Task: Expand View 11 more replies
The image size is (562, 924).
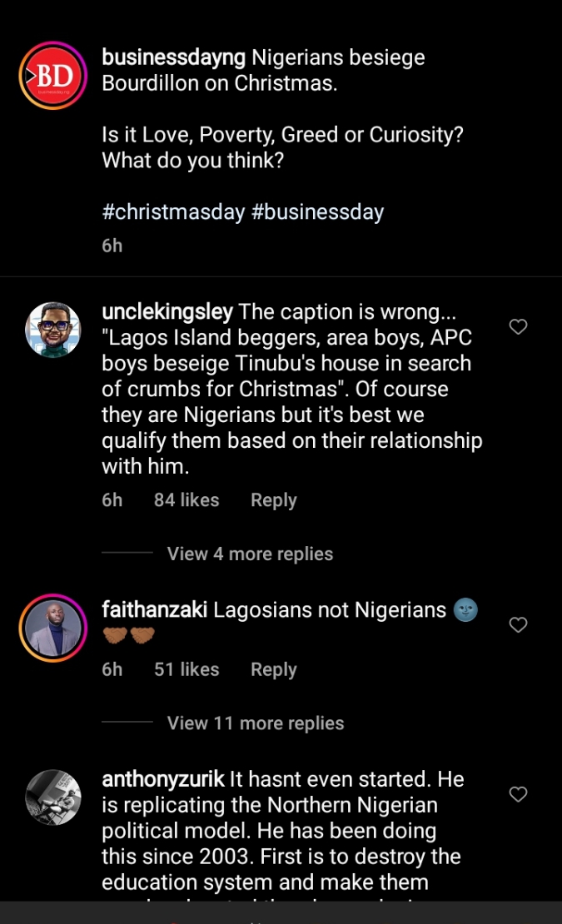Action: tap(255, 723)
